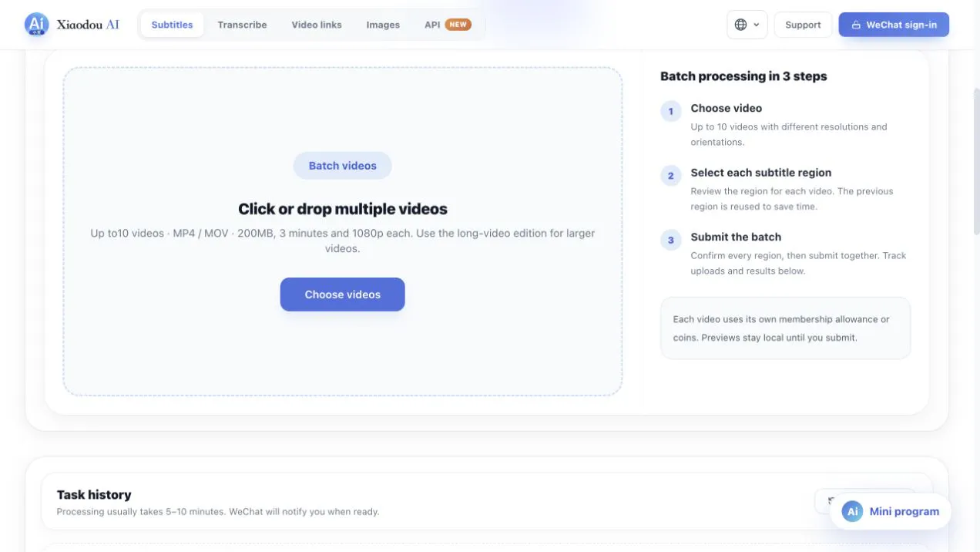Image resolution: width=980 pixels, height=552 pixels.
Task: Click the "Xiaodou AI" brand name text
Action: click(x=88, y=25)
